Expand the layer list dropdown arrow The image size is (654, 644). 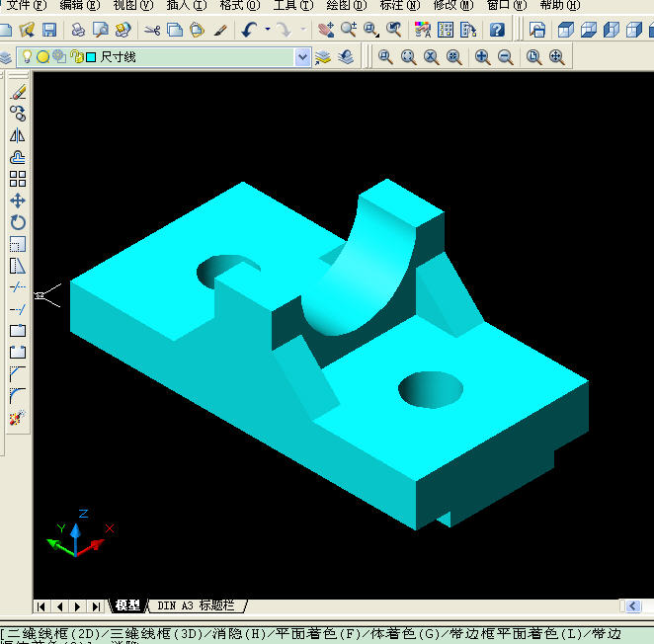(303, 57)
